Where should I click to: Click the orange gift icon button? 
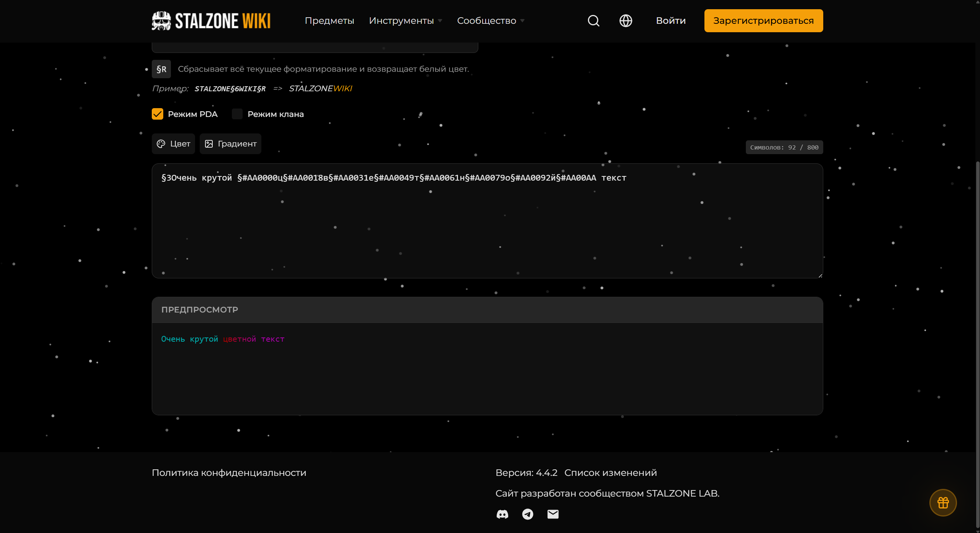[x=943, y=503]
